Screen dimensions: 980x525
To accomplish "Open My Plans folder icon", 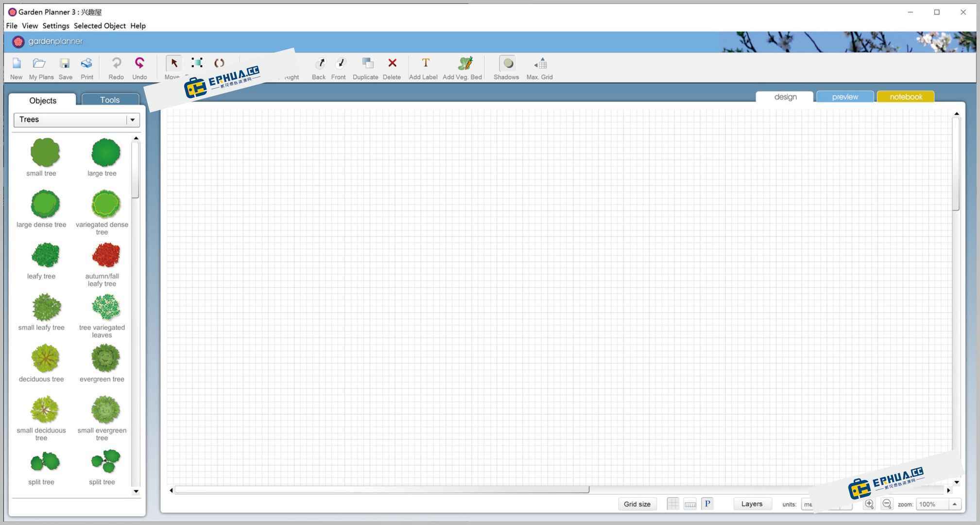I will [x=39, y=64].
